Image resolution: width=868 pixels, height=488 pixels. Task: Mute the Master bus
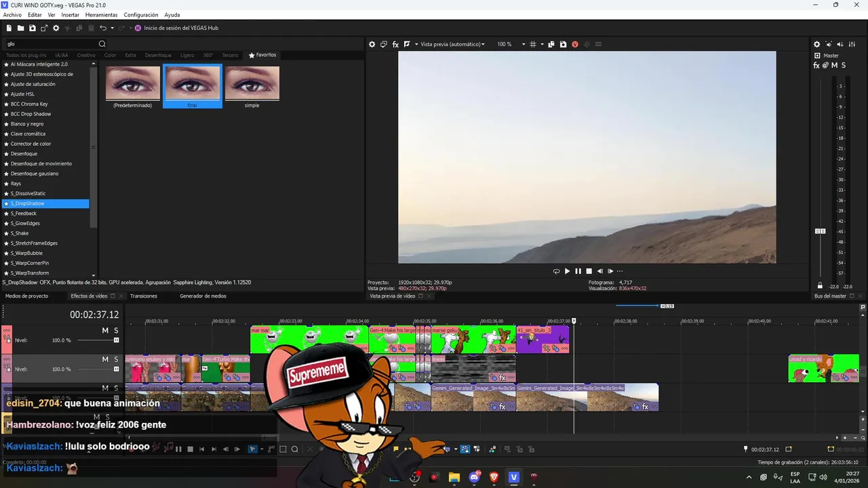coord(835,65)
